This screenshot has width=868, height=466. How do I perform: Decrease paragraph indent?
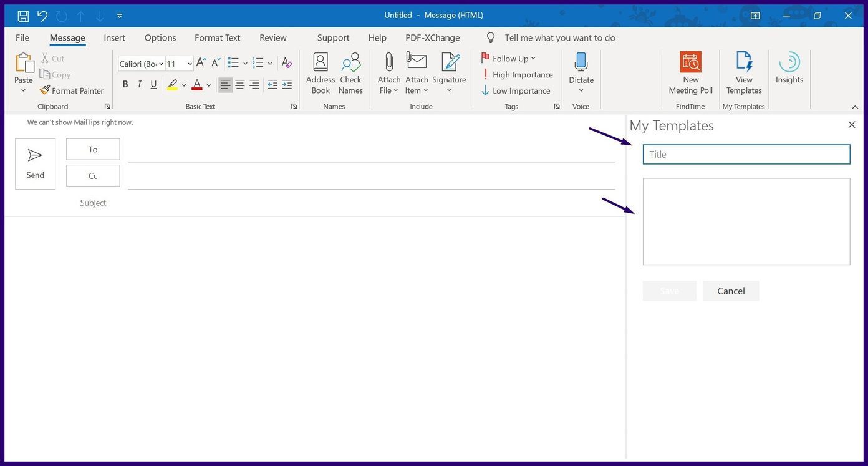click(x=272, y=84)
